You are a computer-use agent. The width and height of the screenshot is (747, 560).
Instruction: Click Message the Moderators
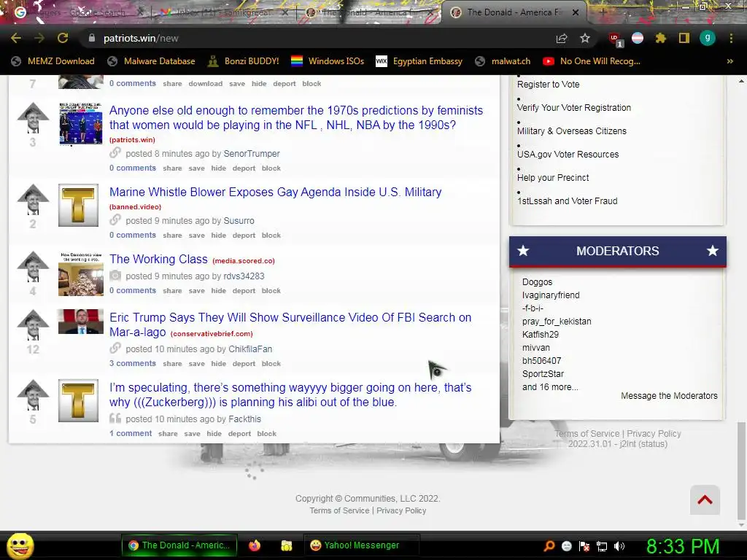pos(669,396)
